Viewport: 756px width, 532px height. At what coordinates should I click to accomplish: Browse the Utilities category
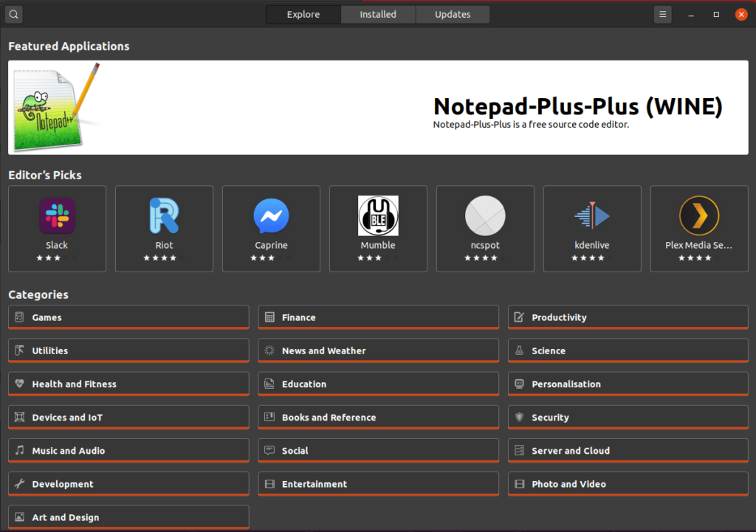click(x=128, y=350)
